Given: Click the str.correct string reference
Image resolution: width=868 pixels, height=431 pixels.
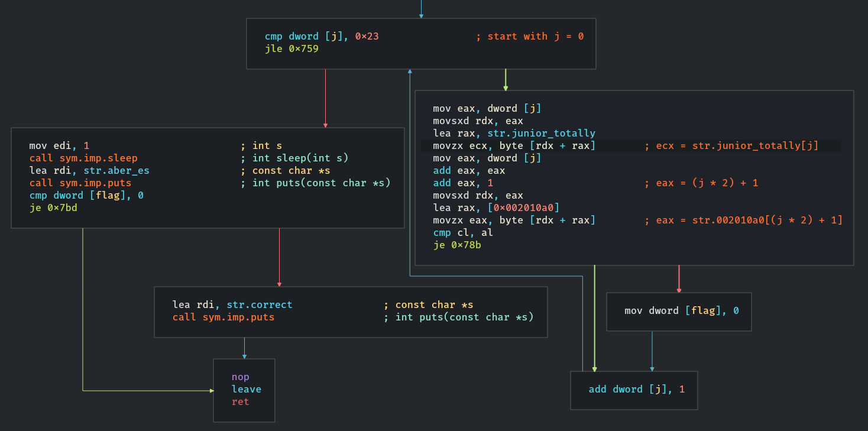Looking at the screenshot, I should coord(260,305).
